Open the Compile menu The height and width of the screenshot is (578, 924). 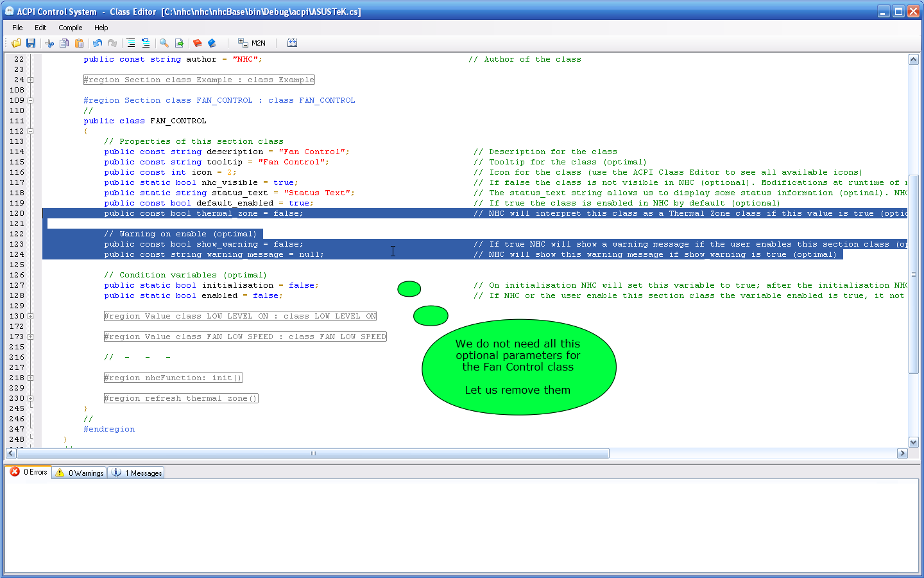[70, 28]
